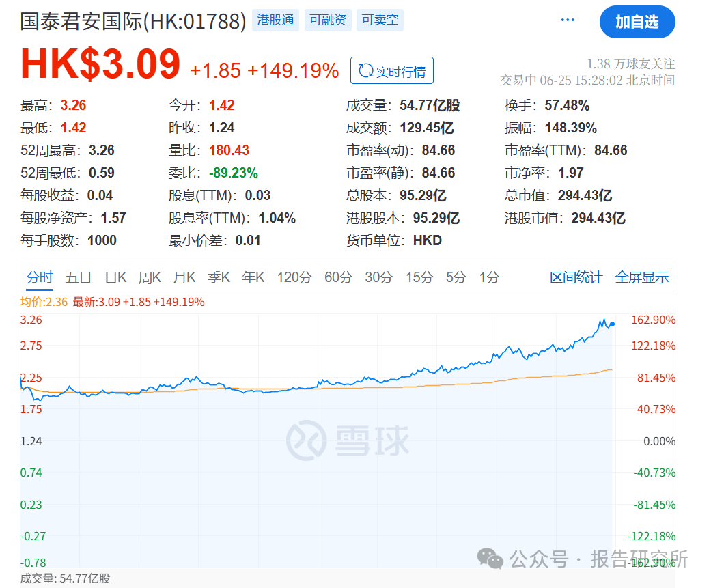This screenshot has height=588, width=711.
Task: Click the 港股通 tag
Action: tap(276, 20)
